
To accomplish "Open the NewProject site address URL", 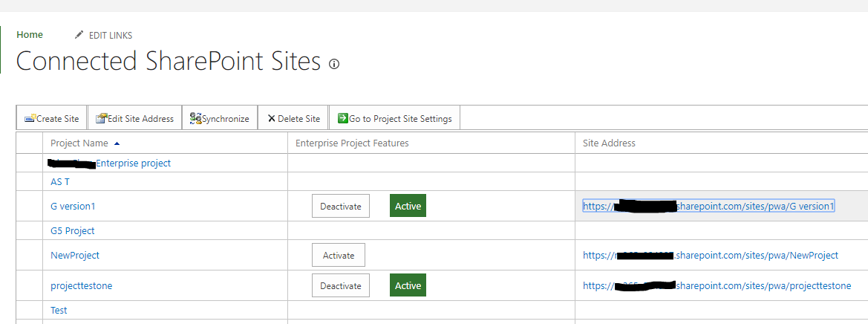I will point(711,256).
